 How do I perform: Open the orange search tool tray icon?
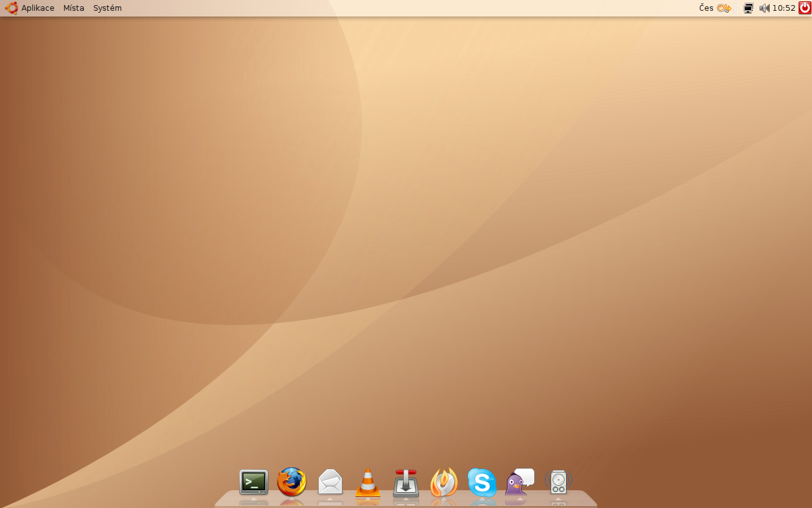724,8
